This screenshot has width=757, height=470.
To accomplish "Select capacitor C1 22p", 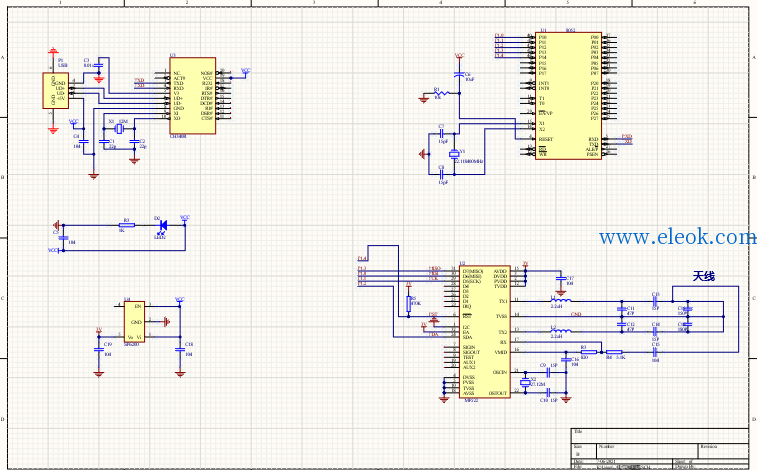I will click(x=103, y=141).
